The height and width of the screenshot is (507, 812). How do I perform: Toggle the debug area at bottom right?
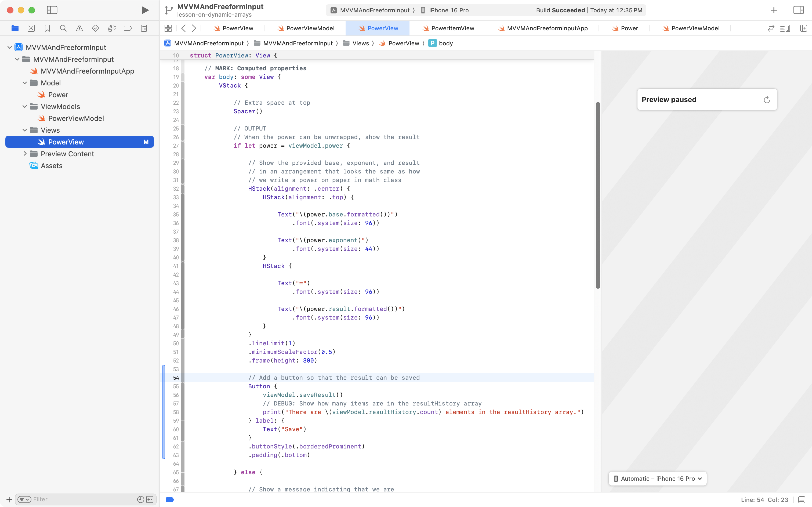[x=802, y=500]
